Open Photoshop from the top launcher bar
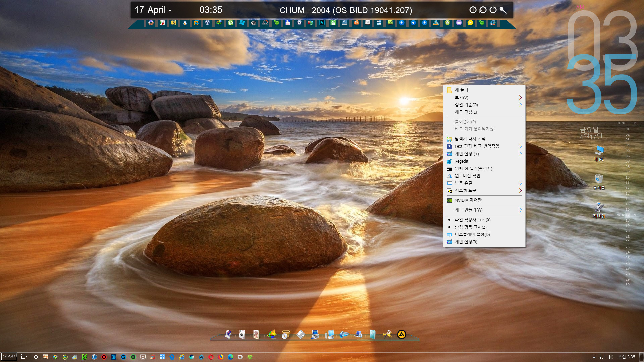Screen dimensions: 644x362 [322, 23]
